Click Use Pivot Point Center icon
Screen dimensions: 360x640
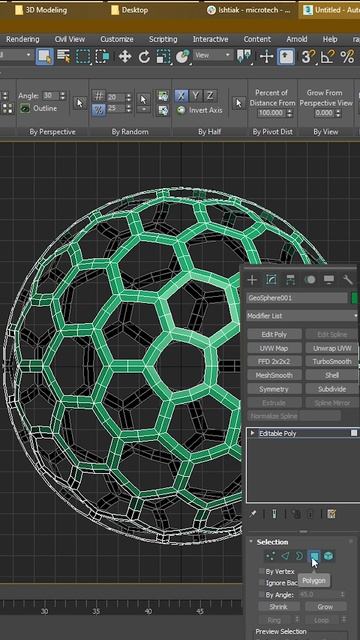[244, 56]
